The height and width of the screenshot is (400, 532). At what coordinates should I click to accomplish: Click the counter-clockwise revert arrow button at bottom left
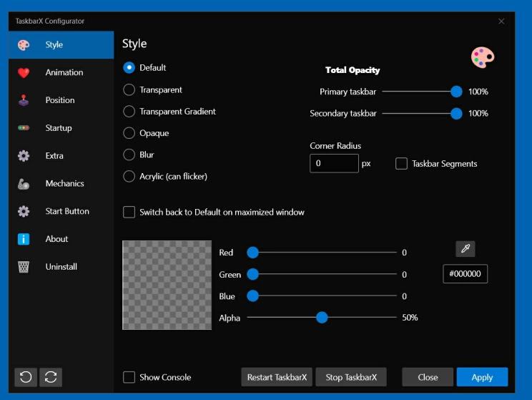coord(26,377)
